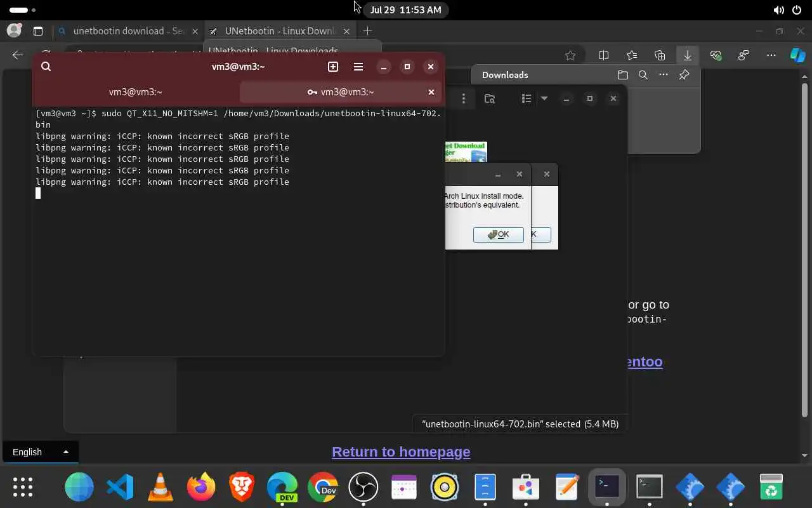The width and height of the screenshot is (812, 508).
Task: Open the power menu in top bar
Action: click(797, 10)
